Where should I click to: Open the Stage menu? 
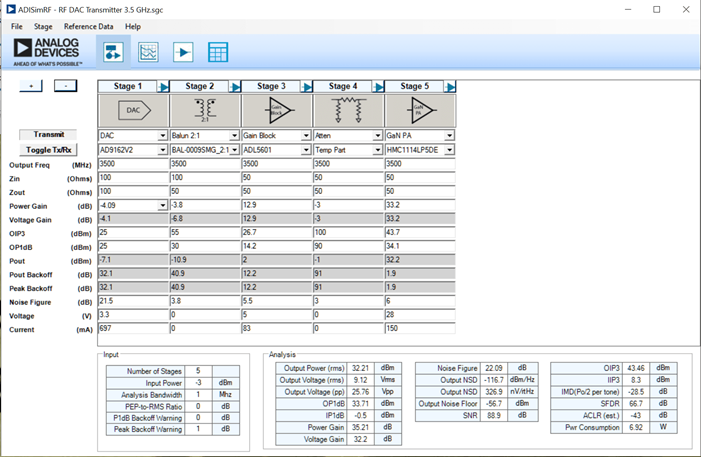pyautogui.click(x=43, y=26)
